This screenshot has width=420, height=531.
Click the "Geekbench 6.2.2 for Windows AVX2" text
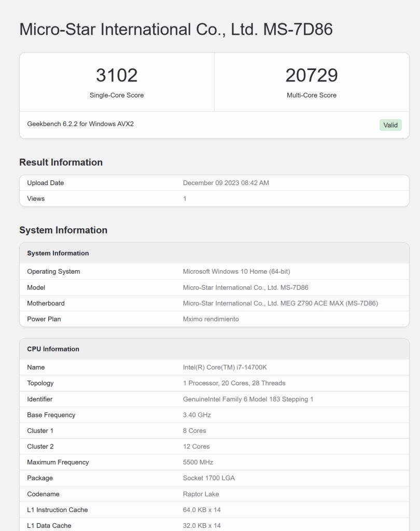(80, 124)
